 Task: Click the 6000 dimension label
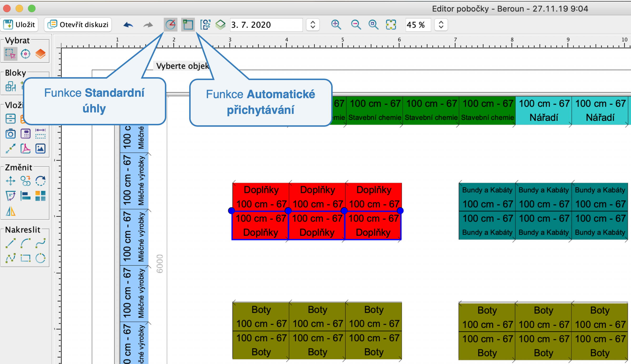pos(159,264)
